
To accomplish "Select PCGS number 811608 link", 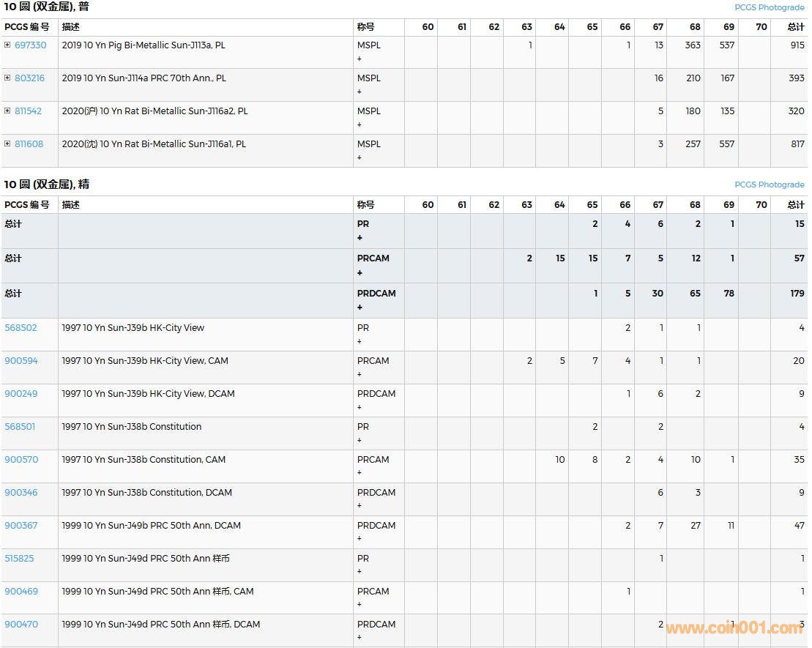I will pyautogui.click(x=29, y=144).
